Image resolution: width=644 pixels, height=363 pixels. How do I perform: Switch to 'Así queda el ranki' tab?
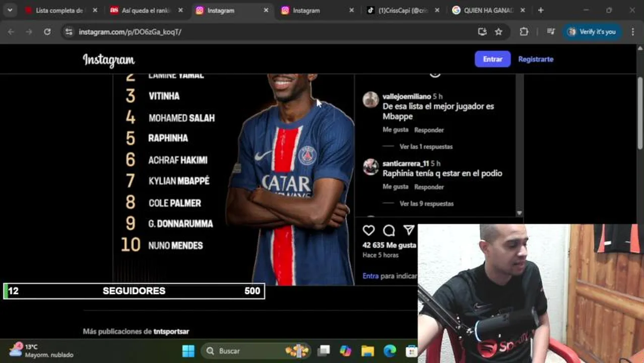click(147, 10)
